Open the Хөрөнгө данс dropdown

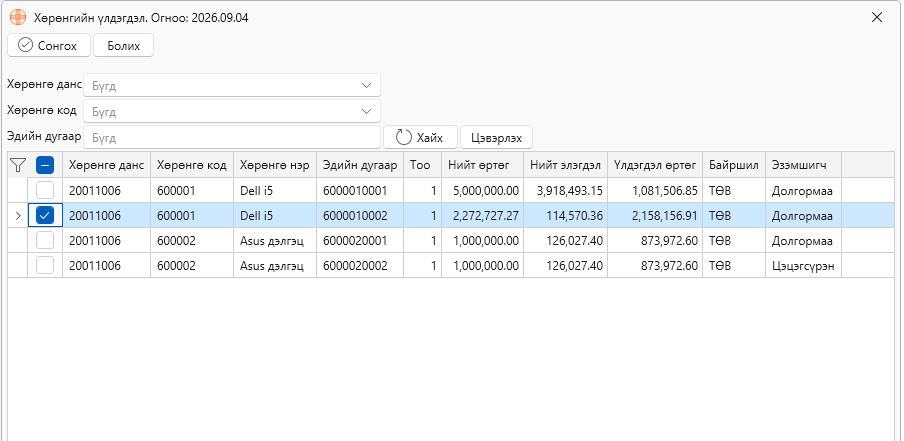click(232, 85)
